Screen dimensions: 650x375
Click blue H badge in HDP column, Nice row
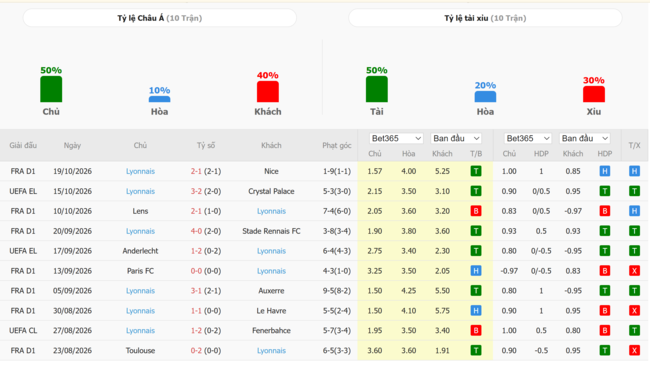tap(605, 171)
